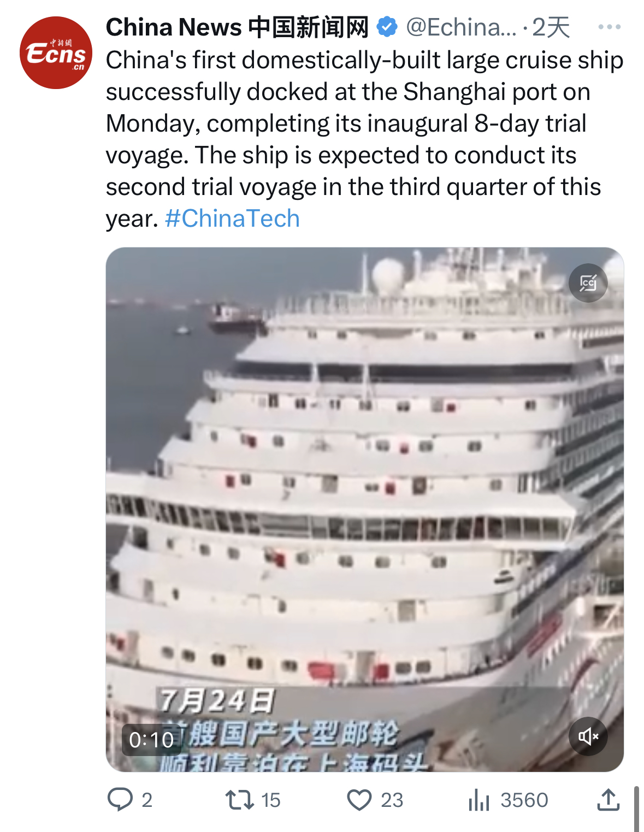Open China News 中国新闻网 profile name

(237, 27)
